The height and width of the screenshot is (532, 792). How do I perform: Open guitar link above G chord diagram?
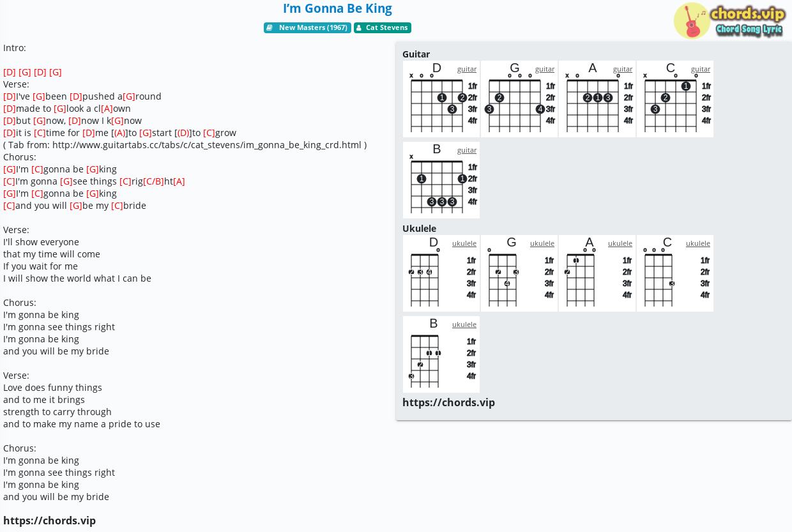click(x=545, y=69)
